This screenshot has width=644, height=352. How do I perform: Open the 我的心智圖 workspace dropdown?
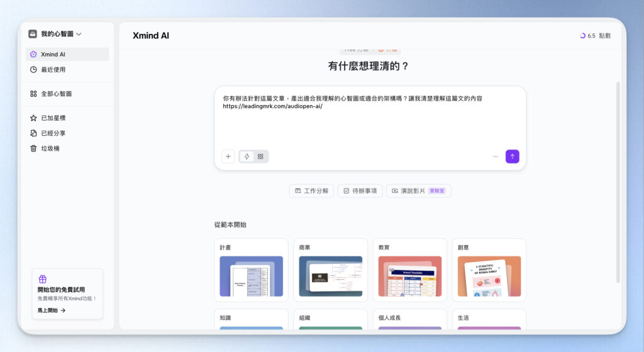[x=55, y=34]
